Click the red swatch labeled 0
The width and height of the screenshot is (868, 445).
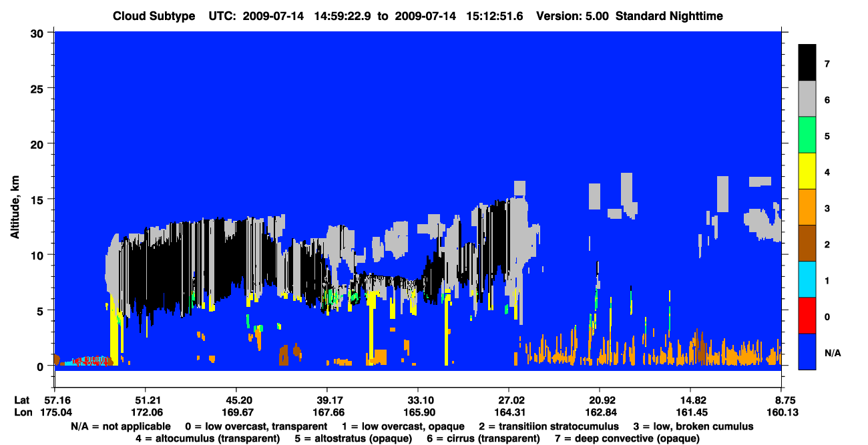(x=807, y=316)
